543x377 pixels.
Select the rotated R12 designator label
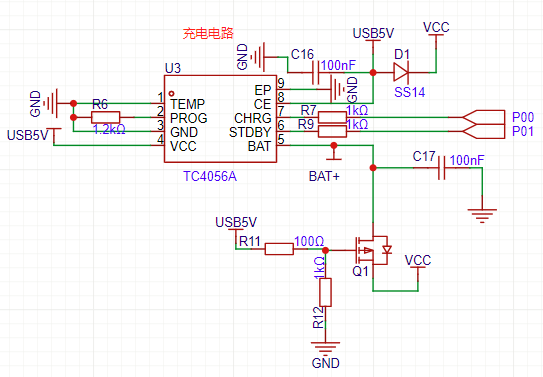pyautogui.click(x=319, y=317)
